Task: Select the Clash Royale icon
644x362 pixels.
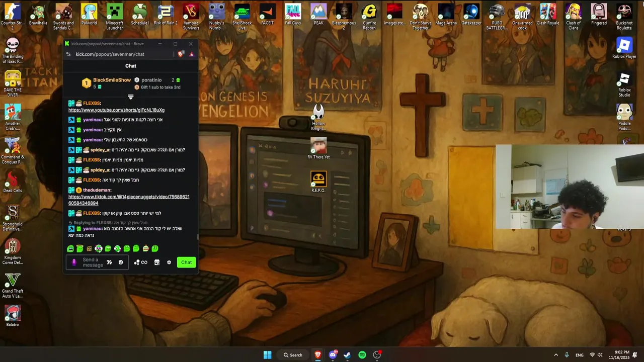Action: (x=548, y=15)
